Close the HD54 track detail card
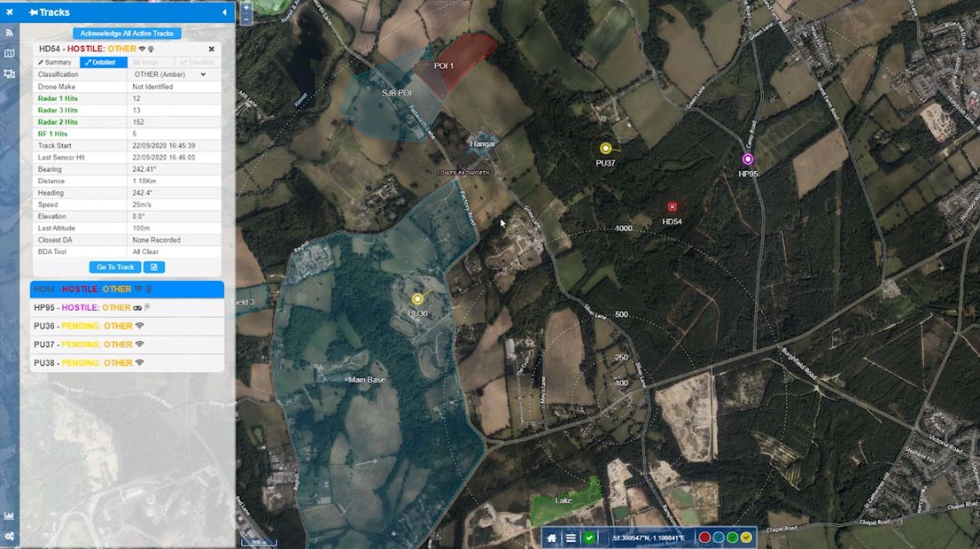Screen dimensions: 980x549 211,49
